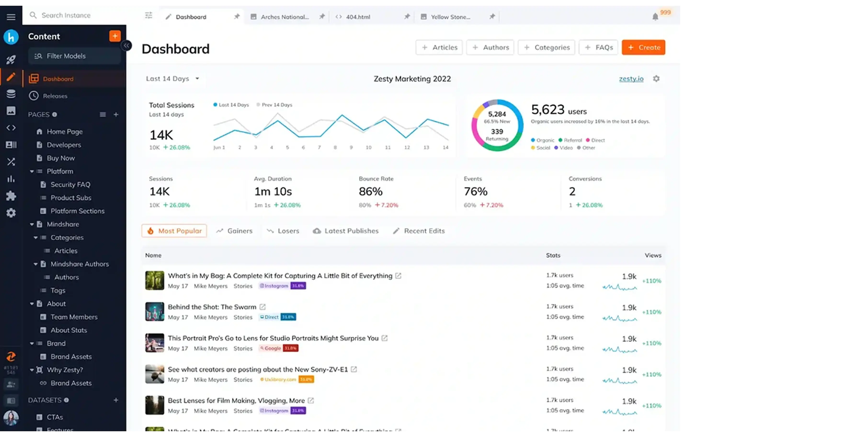Open the media image sidebar icon
This screenshot has width=868, height=437.
click(x=11, y=110)
